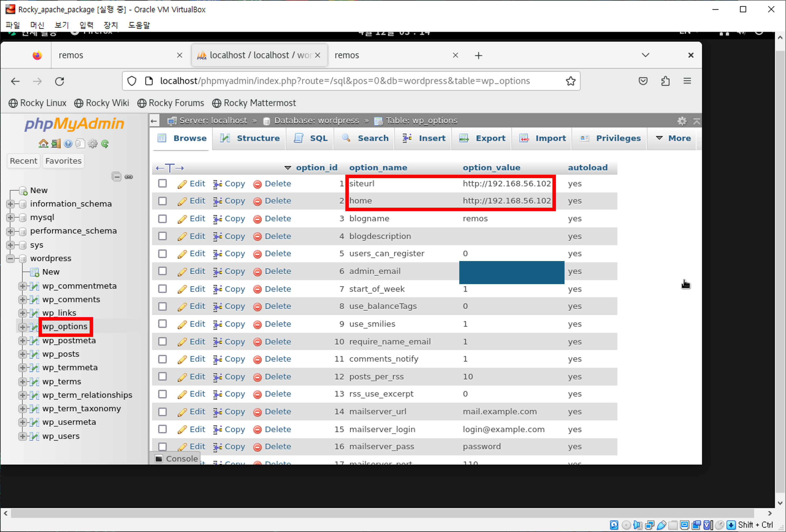Click the browser URL address bar

345,81
